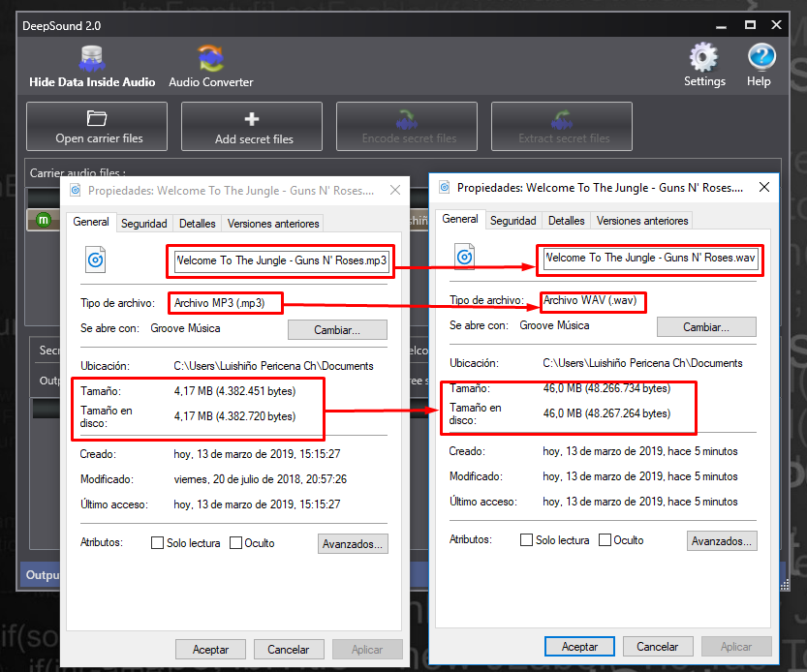
Task: Click title bar icon of mp3 Properties window
Action: pos(76,191)
